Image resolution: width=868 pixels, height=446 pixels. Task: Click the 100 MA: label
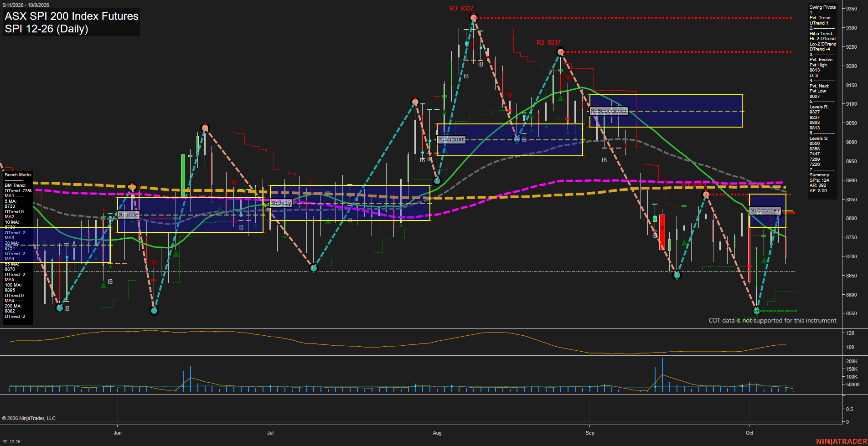pos(13,285)
